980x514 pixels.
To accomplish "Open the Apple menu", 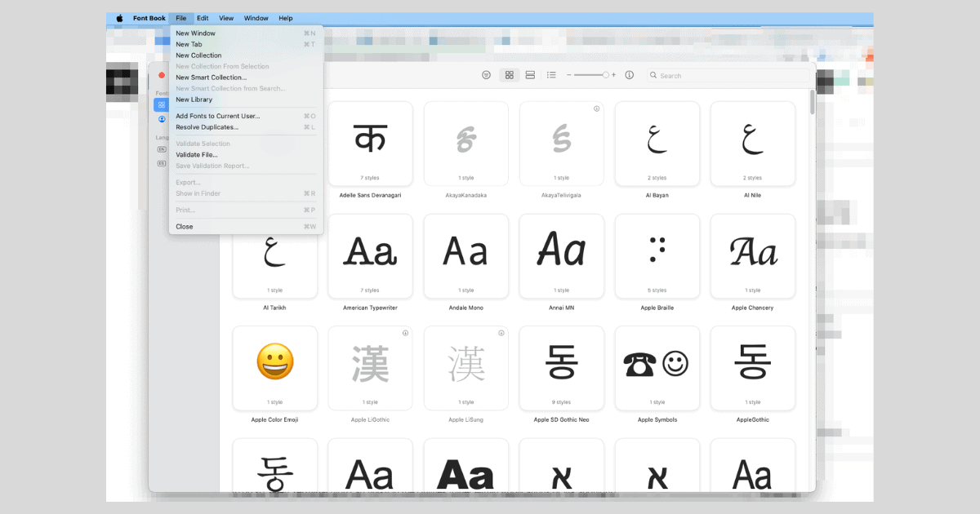I will tap(119, 18).
